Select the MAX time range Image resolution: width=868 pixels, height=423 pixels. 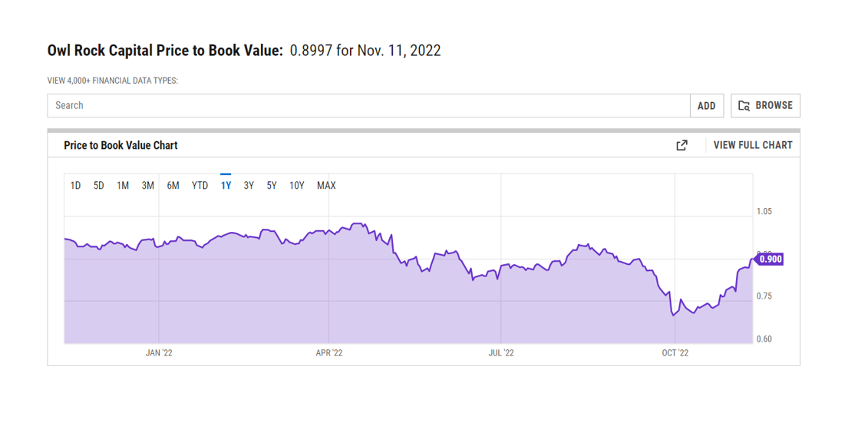click(x=326, y=186)
